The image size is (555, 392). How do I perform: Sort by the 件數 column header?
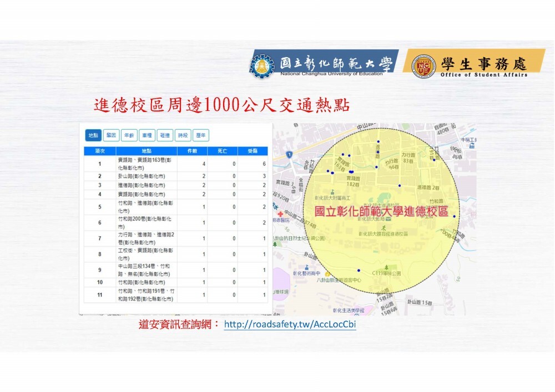tap(192, 151)
